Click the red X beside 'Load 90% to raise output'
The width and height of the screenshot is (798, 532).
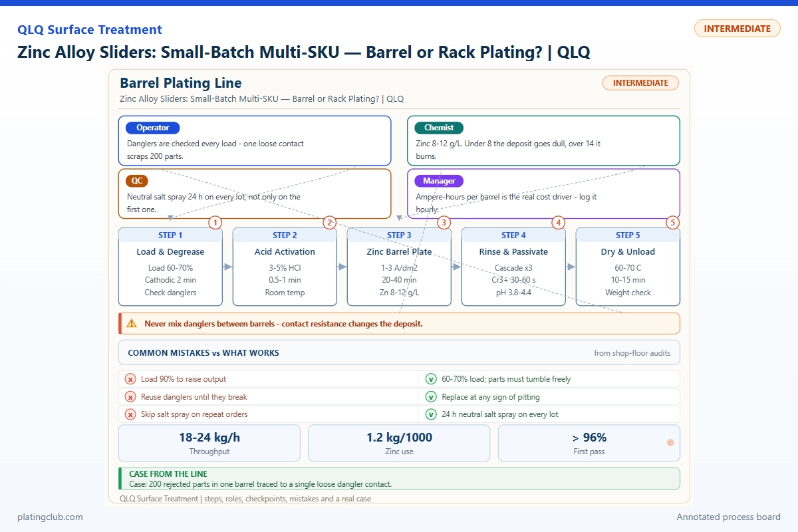[131, 379]
